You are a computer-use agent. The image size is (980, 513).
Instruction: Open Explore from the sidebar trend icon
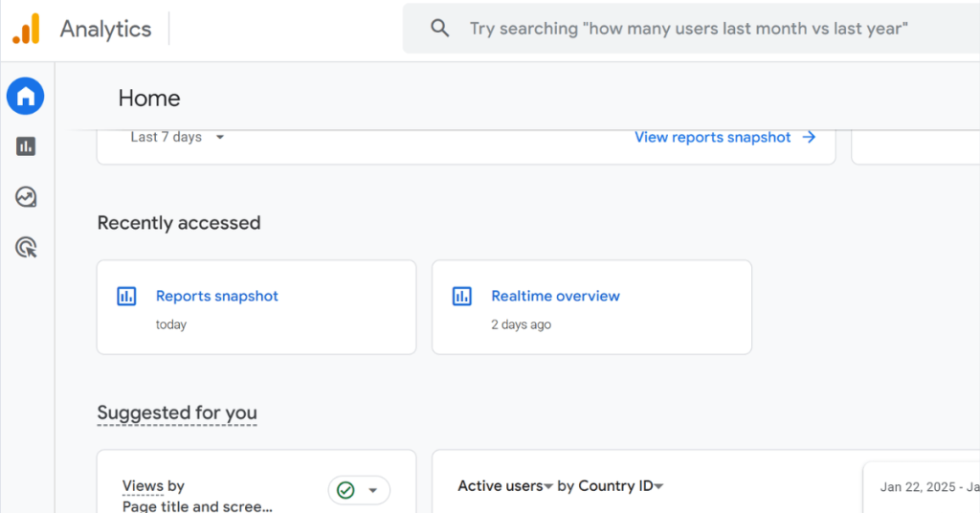click(x=26, y=197)
